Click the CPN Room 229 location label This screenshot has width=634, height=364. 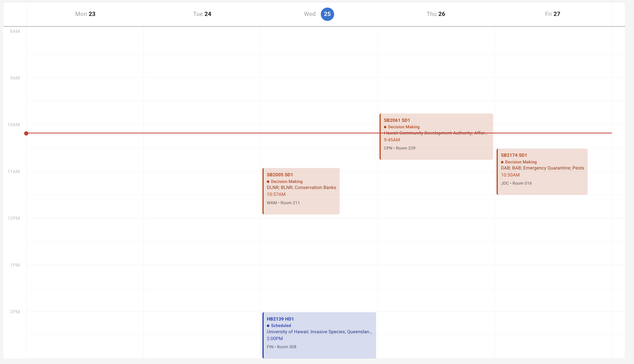point(399,148)
